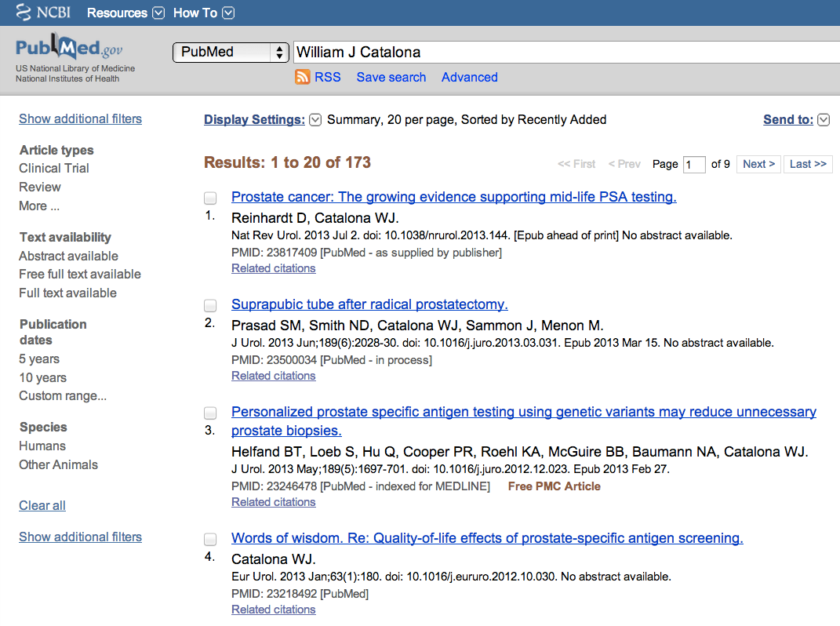
Task: Jump to the Last results page
Action: [x=808, y=164]
